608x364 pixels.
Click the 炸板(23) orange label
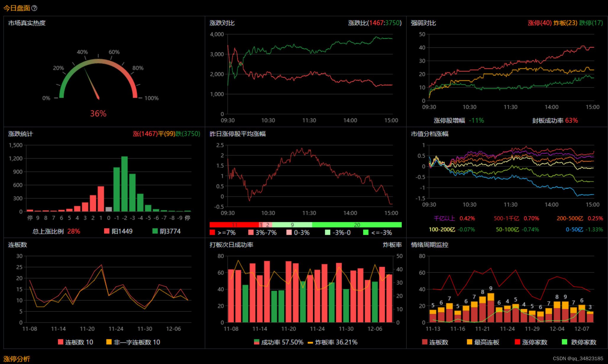click(x=565, y=23)
